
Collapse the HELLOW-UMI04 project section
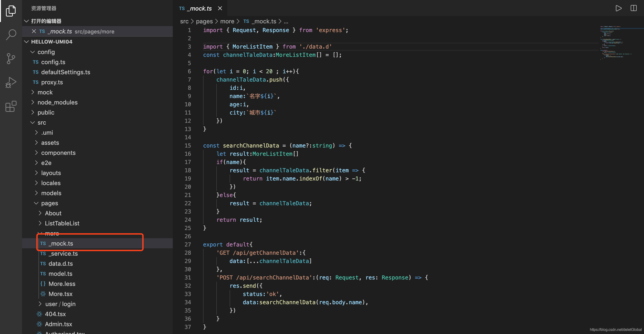coord(26,41)
